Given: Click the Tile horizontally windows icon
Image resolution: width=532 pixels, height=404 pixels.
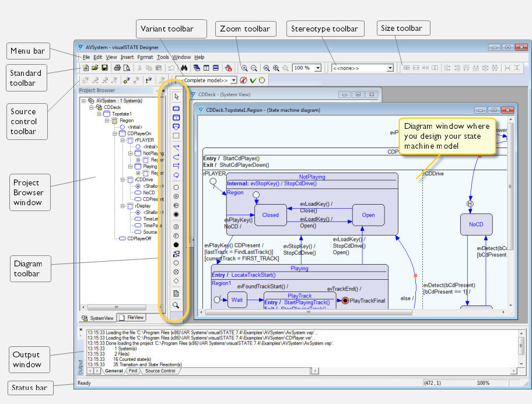Looking at the screenshot, I should click(x=216, y=68).
